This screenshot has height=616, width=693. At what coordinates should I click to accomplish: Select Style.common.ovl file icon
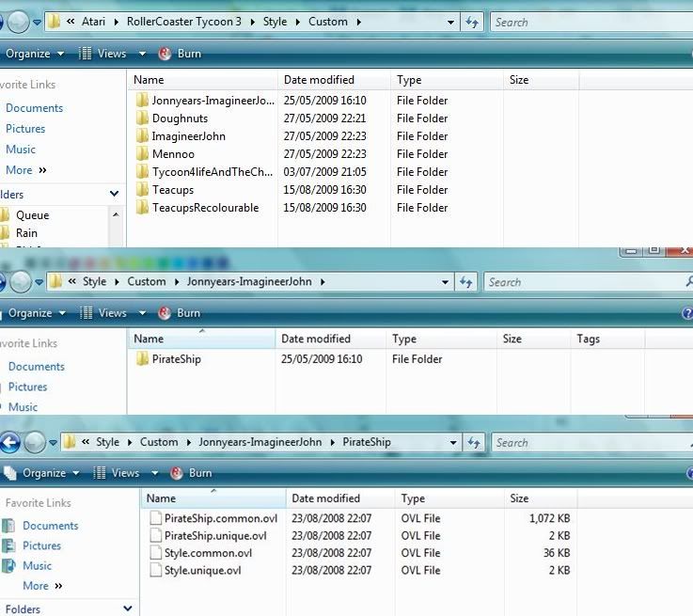click(155, 552)
